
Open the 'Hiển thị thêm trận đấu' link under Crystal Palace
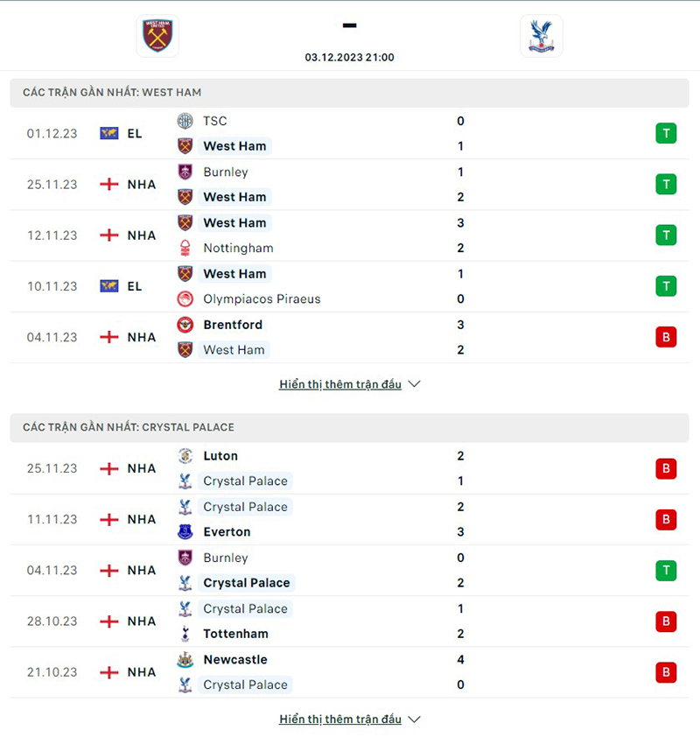pos(340,719)
